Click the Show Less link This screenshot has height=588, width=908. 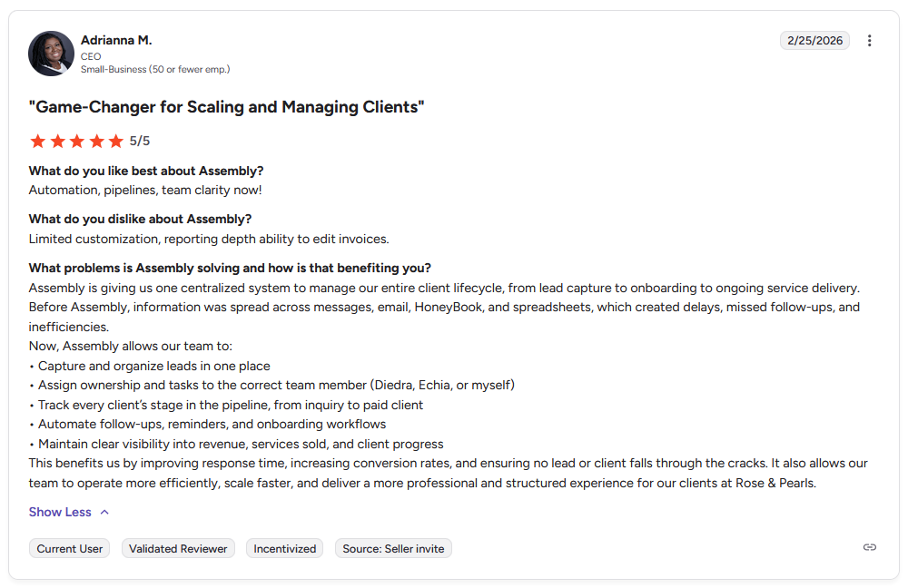(x=60, y=511)
